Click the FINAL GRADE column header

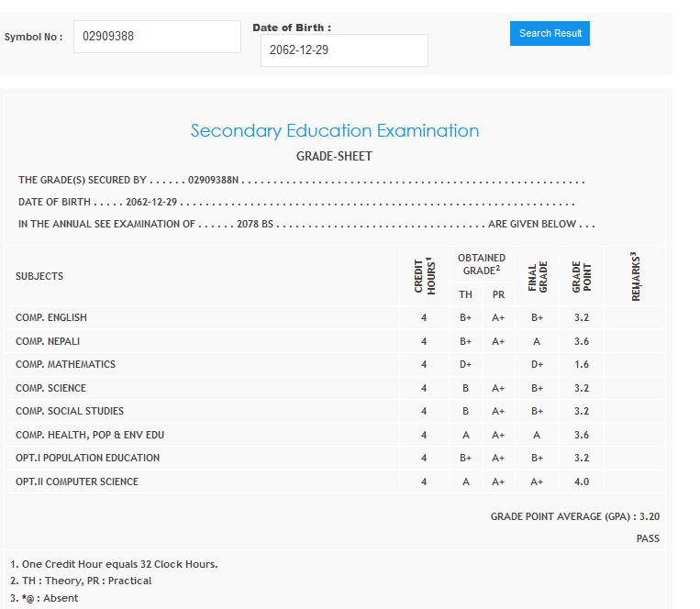pyautogui.click(x=538, y=277)
